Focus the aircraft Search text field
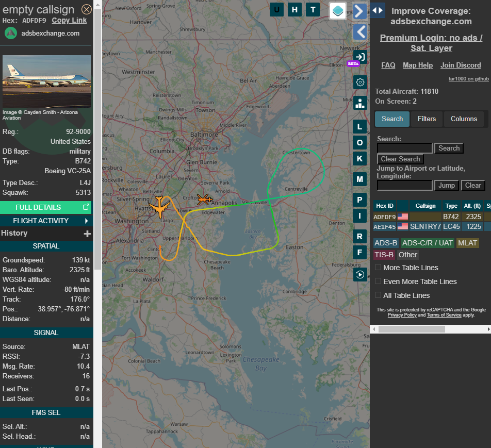491x448 pixels. tap(404, 148)
